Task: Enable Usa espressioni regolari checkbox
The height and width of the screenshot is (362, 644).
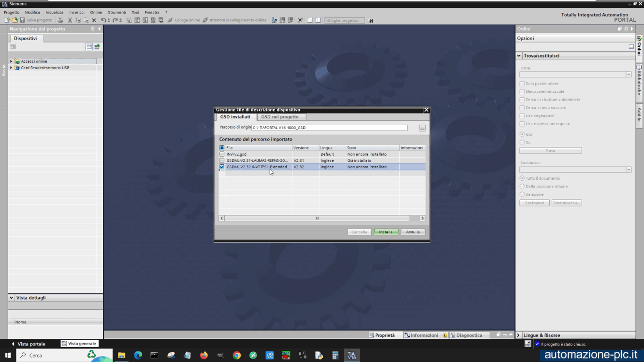Action: tap(522, 124)
